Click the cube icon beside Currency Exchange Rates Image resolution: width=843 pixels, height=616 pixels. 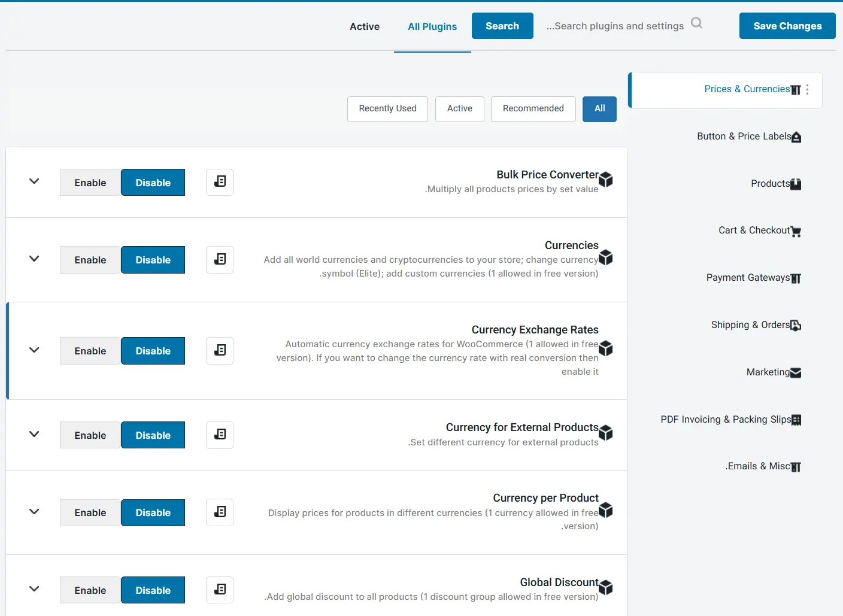[606, 348]
